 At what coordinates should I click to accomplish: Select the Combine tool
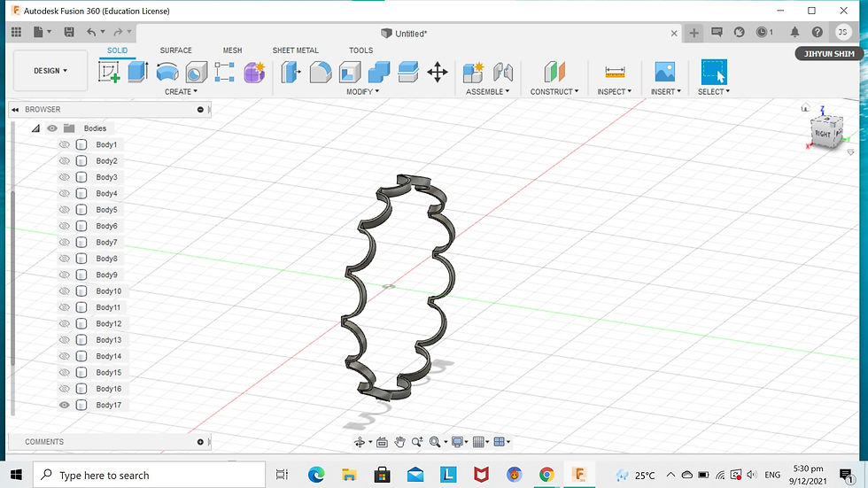(x=379, y=72)
